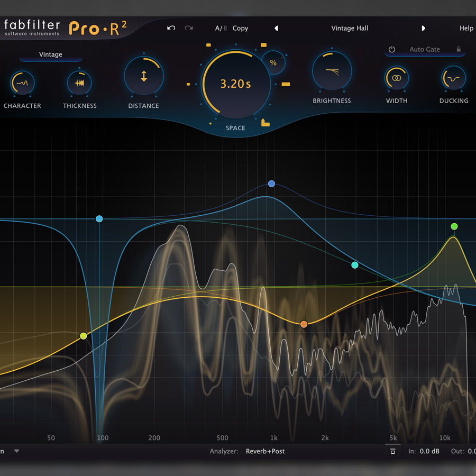This screenshot has height=476, width=476.
Task: Click the Space label under the knob
Action: coord(235,128)
